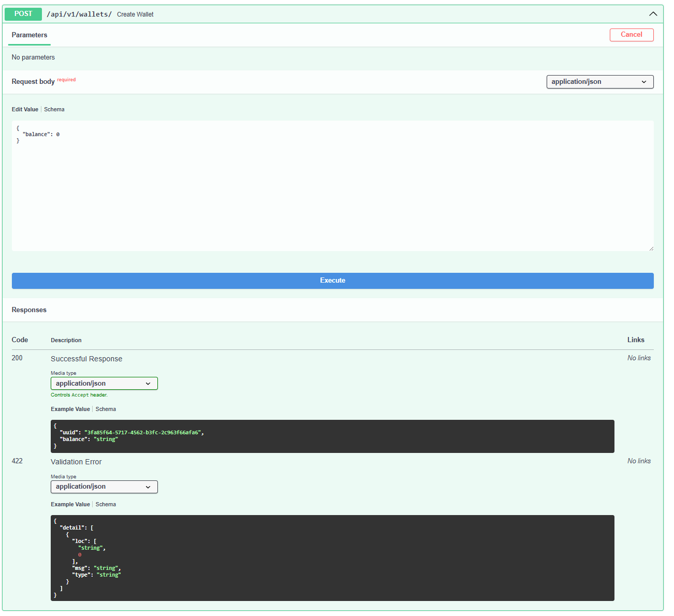Click the "Request body" label
The image size is (674, 616).
tap(33, 82)
